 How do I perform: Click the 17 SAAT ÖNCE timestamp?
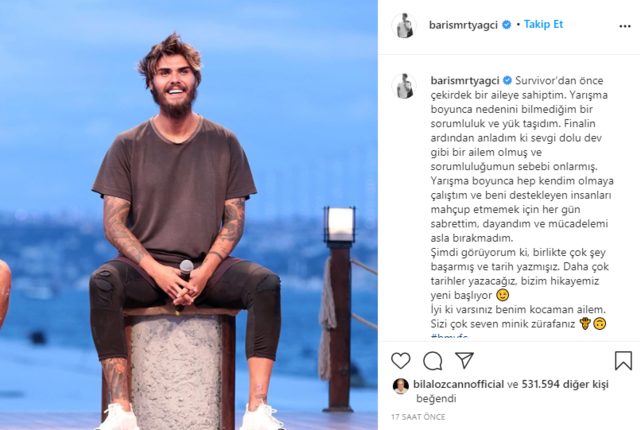(418, 417)
